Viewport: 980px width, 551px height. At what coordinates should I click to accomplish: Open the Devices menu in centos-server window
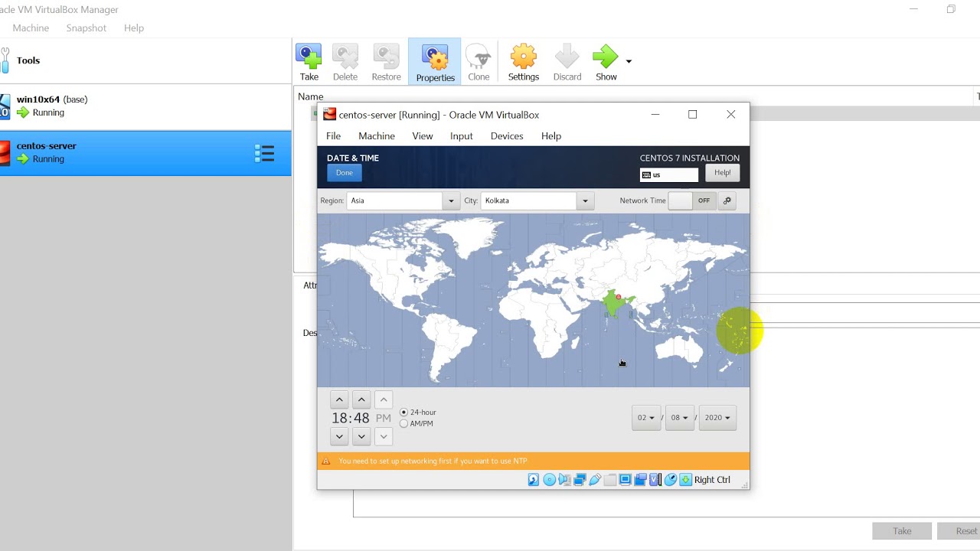(x=507, y=135)
